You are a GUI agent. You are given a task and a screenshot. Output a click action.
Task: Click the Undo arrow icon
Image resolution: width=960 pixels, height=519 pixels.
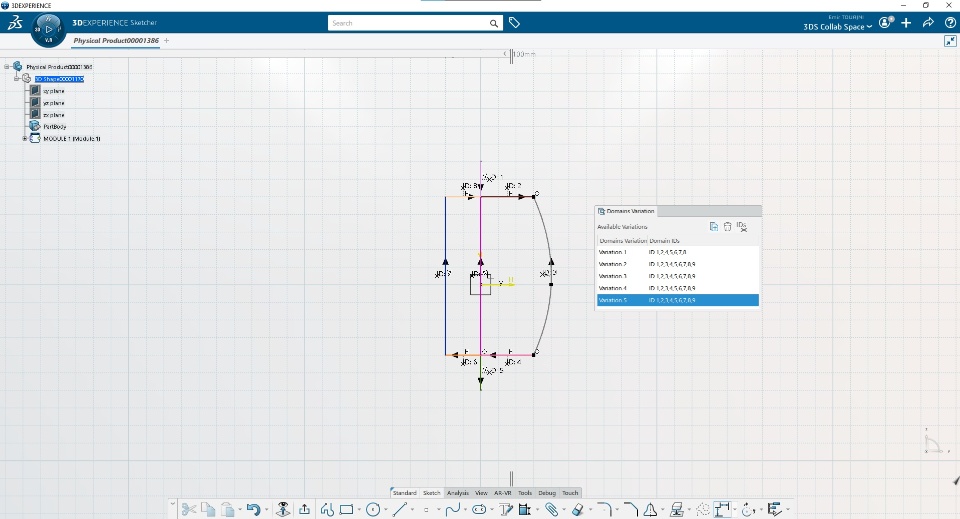tap(253, 509)
